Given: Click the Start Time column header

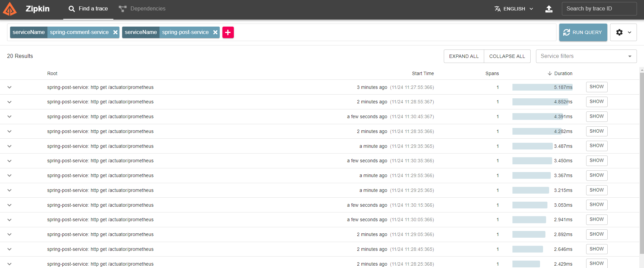Looking at the screenshot, I should click(x=423, y=73).
